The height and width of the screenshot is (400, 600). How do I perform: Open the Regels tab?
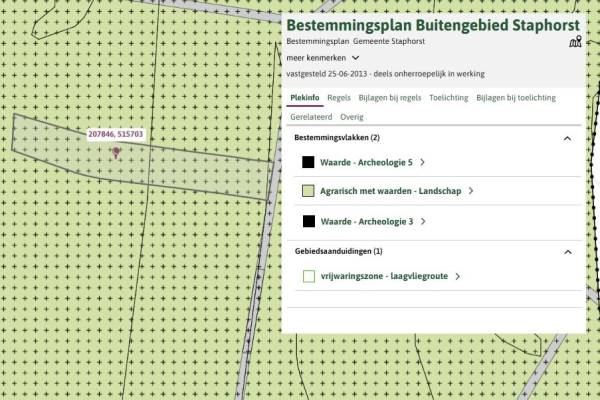(339, 98)
